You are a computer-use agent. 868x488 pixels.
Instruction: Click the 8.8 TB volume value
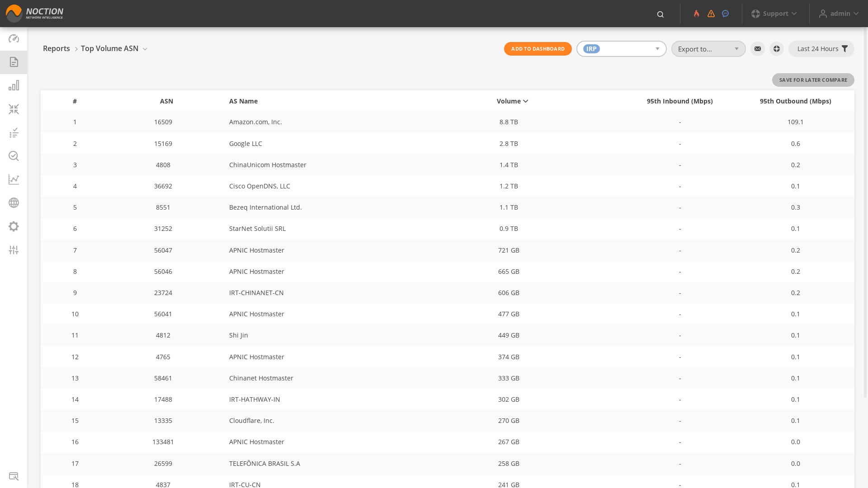pos(509,122)
